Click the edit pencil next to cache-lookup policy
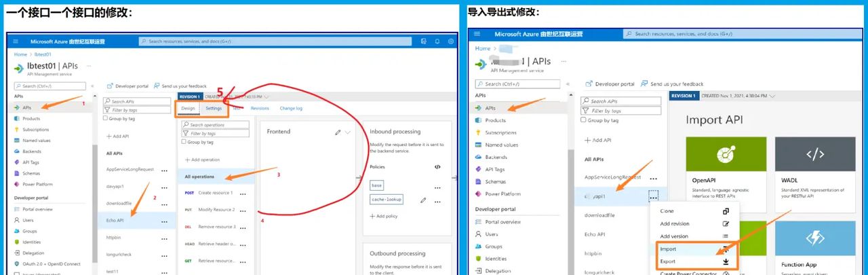868x275 pixels. (x=423, y=200)
